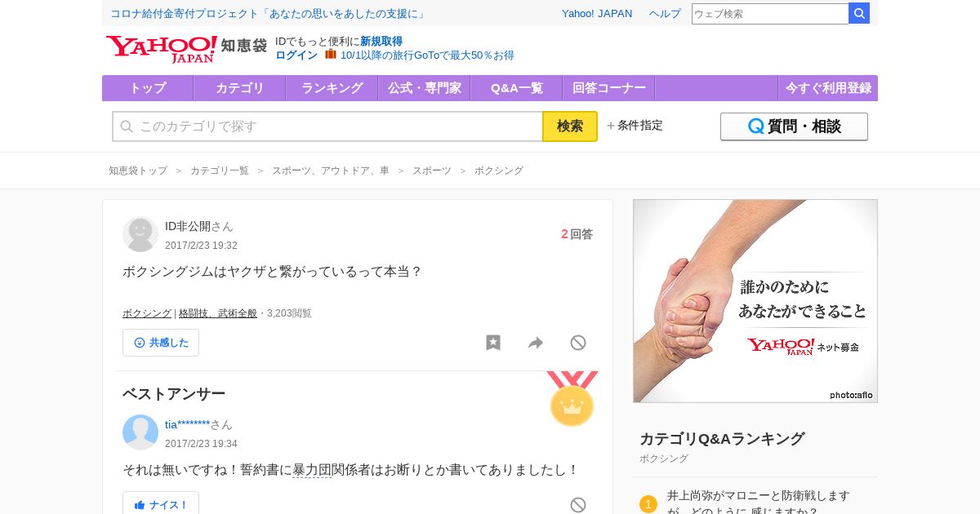Screen dimensions: 980x514
Task: Click the カテゴリQ&Aランキング heading
Action: tap(722, 439)
